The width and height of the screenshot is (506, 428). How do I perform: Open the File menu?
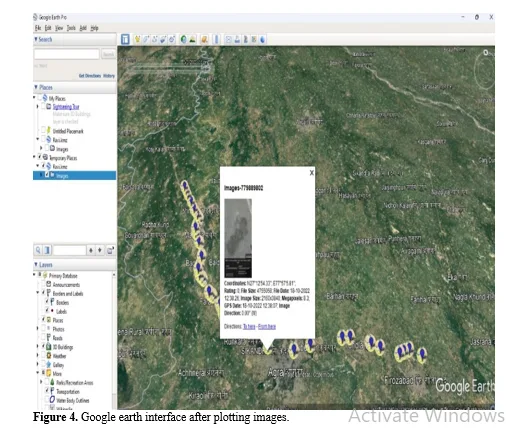click(x=38, y=28)
